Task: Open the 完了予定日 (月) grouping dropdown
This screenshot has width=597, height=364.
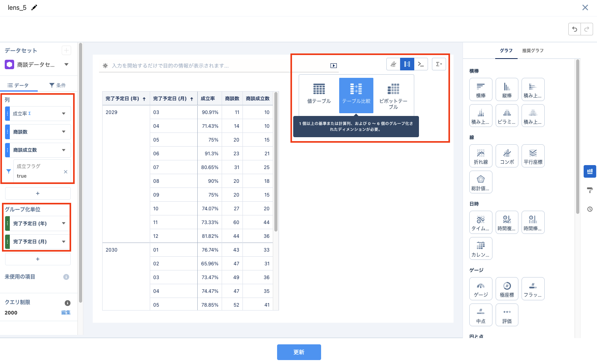Action: [64, 242]
